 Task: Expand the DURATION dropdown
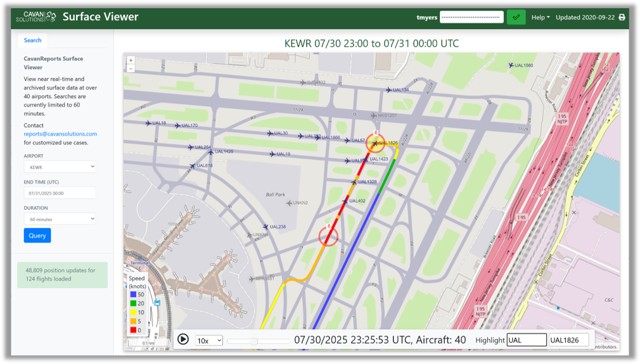click(x=60, y=218)
